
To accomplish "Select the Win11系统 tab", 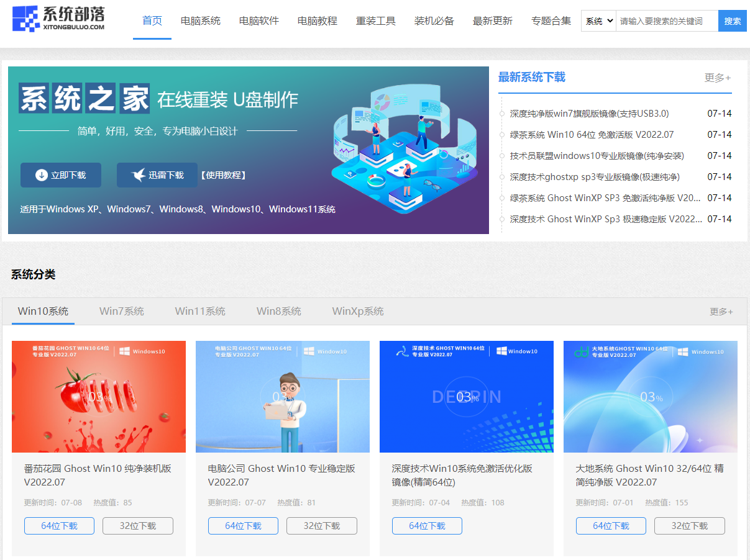I will click(x=200, y=311).
